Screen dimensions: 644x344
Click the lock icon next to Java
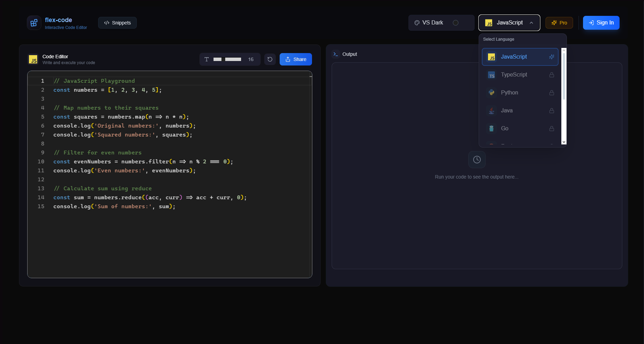point(552,111)
